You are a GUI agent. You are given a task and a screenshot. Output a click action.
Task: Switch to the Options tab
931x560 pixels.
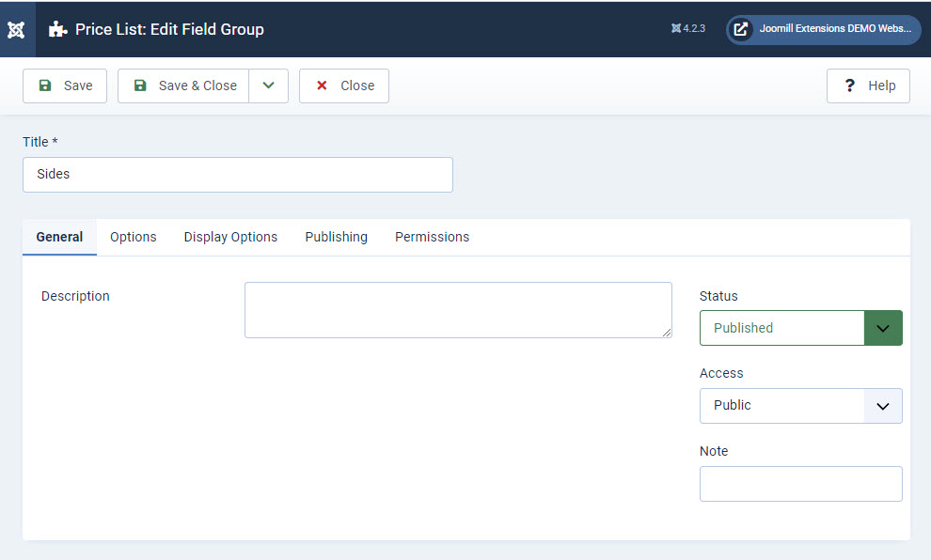134,237
